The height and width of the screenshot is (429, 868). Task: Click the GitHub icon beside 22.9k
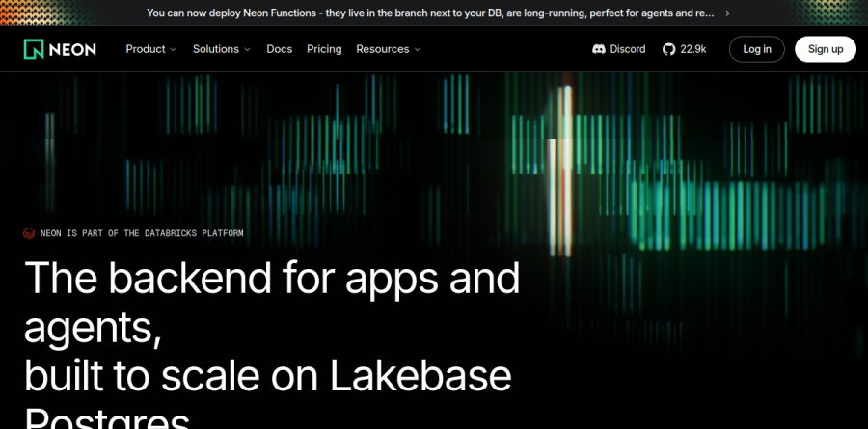[668, 49]
